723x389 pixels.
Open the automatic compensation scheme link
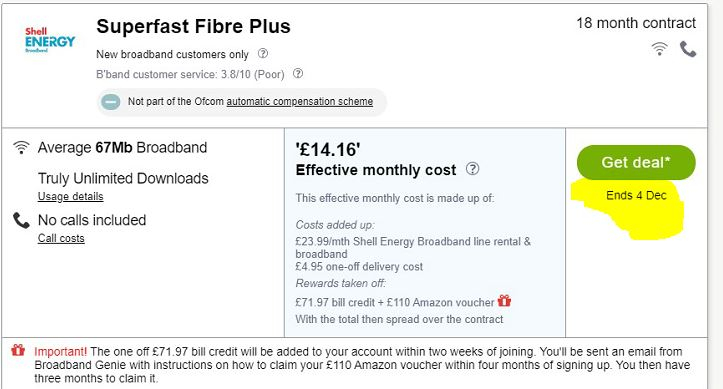(300, 101)
